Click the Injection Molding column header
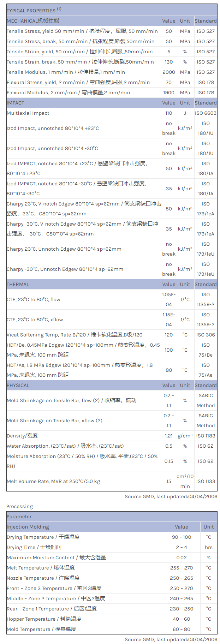 28,527
